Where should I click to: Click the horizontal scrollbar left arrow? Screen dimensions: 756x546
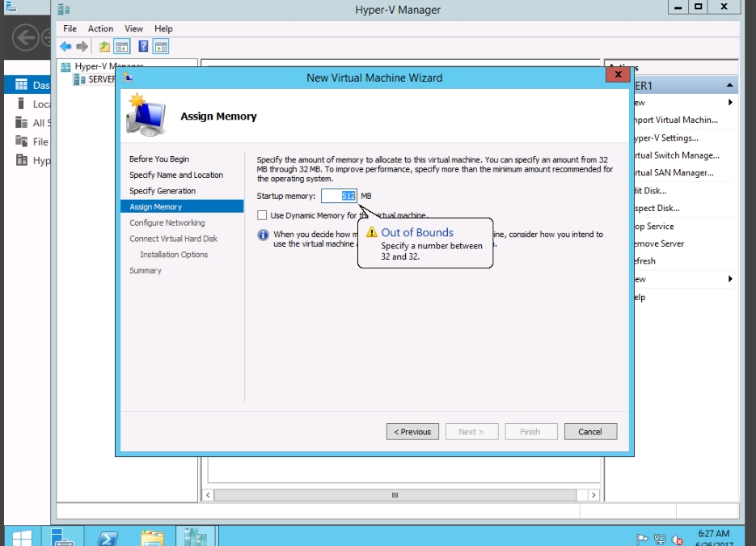point(208,495)
